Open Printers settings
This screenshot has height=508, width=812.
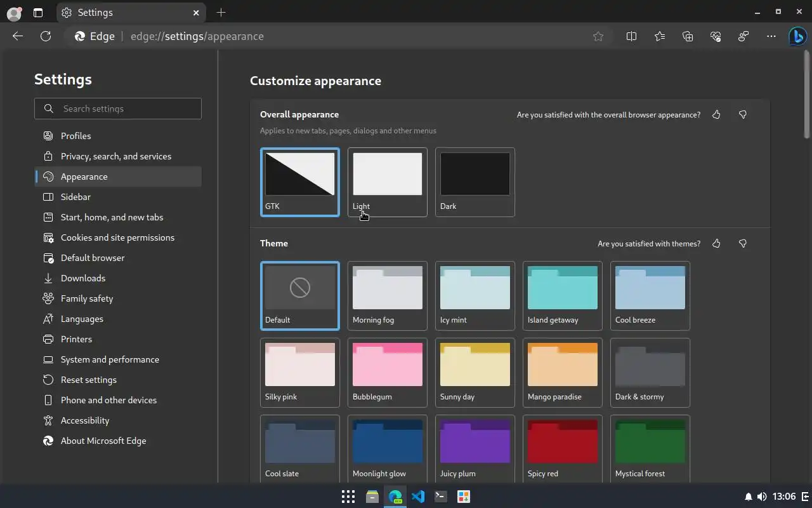(118, 339)
